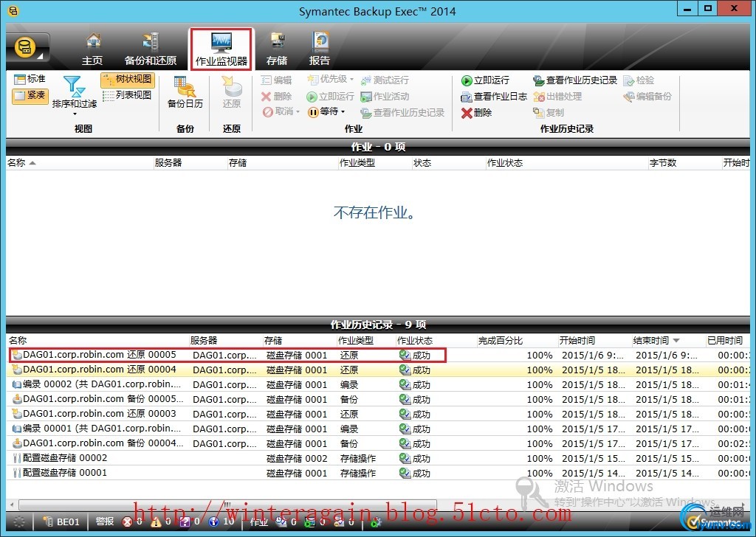Click the blue information alerts icon in status bar
The image size is (756, 537).
(x=213, y=522)
